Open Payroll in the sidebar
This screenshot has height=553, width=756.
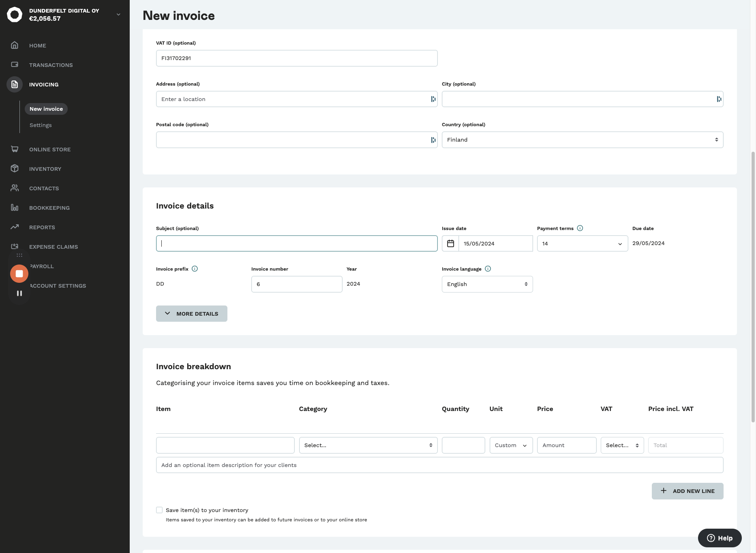pyautogui.click(x=42, y=266)
